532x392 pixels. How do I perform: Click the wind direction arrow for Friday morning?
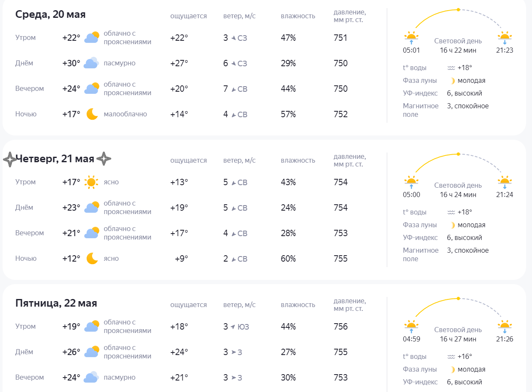(233, 327)
